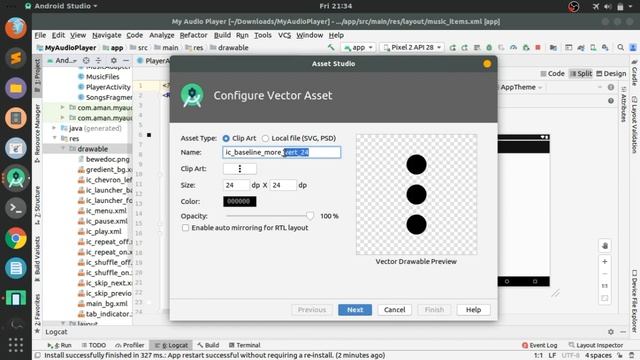Click the warning icon beside AppTheme

coord(611,87)
